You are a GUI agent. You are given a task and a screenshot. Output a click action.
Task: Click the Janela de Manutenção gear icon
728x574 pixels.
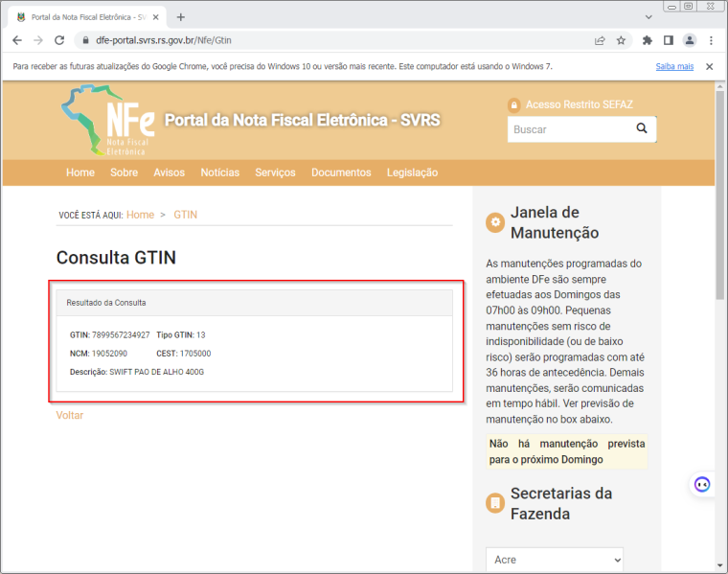pos(495,222)
